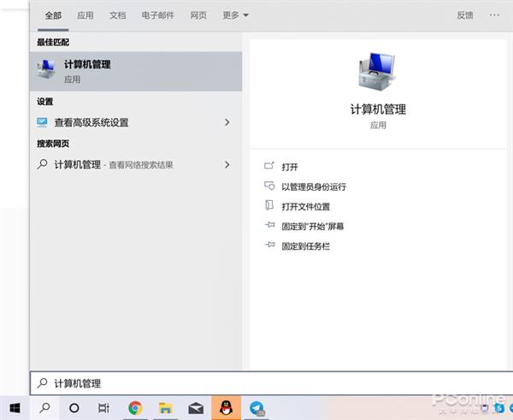This screenshot has height=420, width=513.
Task: Expand the 更多 dropdown
Action: click(x=235, y=15)
